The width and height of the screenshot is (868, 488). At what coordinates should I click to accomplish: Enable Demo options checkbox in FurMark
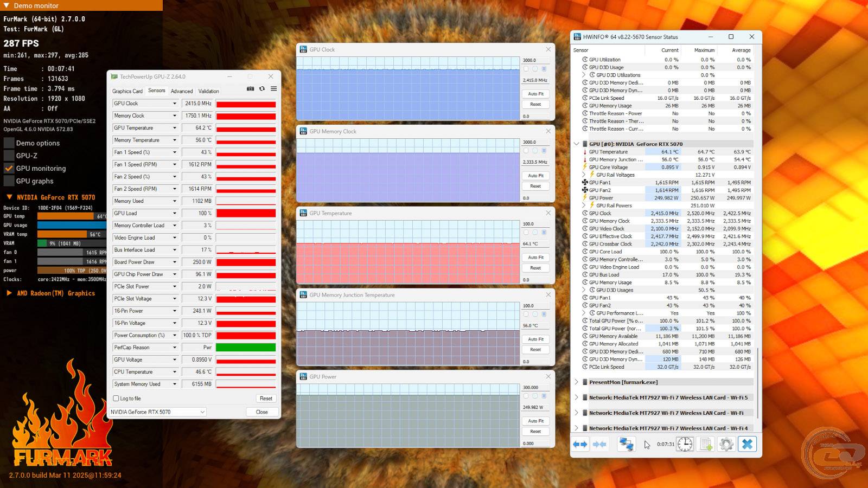tap(9, 143)
